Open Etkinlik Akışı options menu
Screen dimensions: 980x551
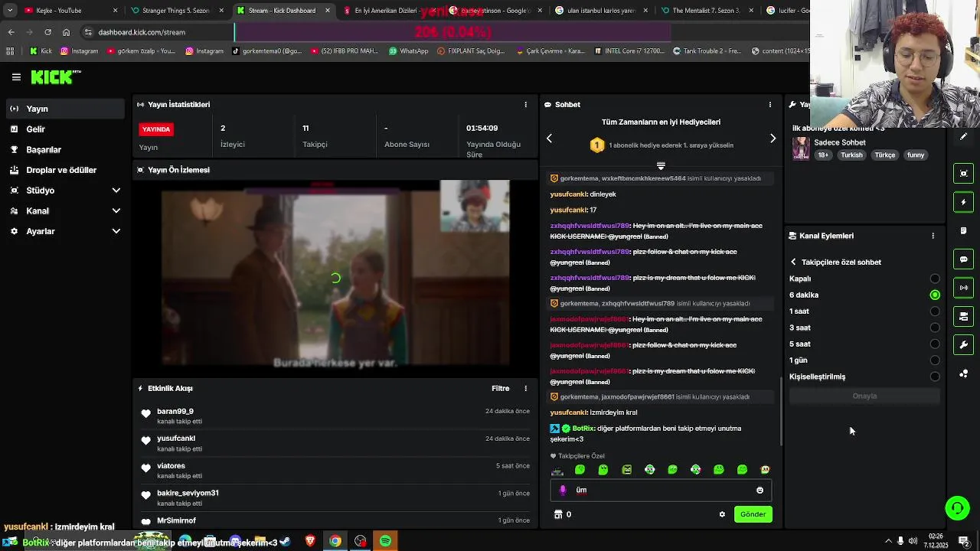[525, 388]
